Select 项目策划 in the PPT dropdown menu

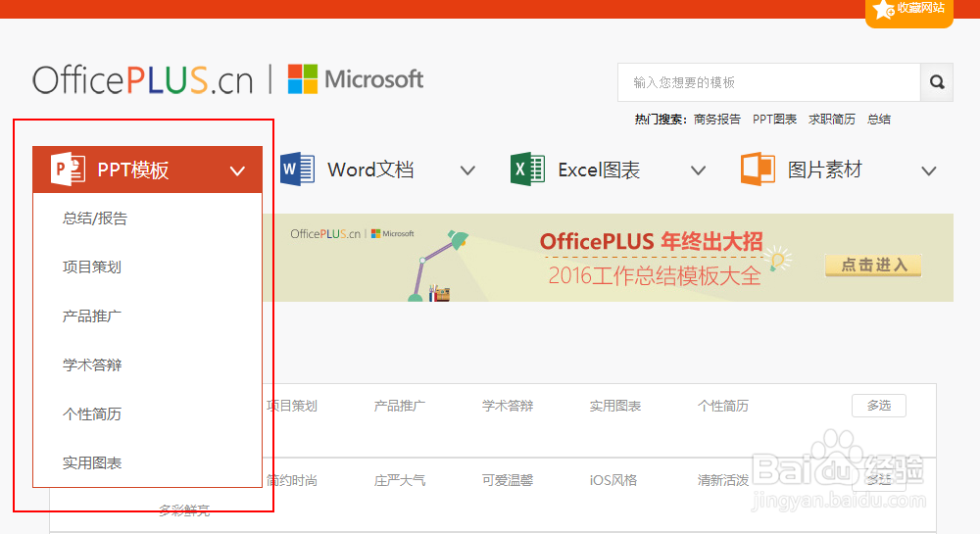coord(92,267)
